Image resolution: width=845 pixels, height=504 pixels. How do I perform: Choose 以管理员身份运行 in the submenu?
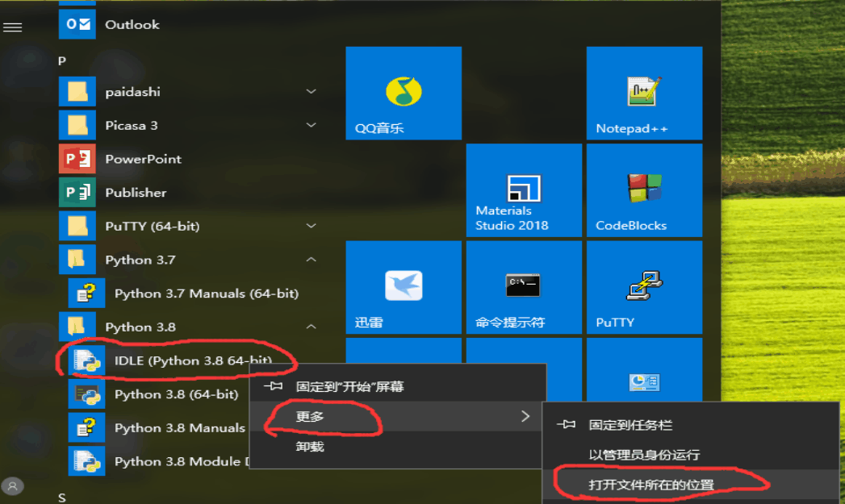pos(690,455)
